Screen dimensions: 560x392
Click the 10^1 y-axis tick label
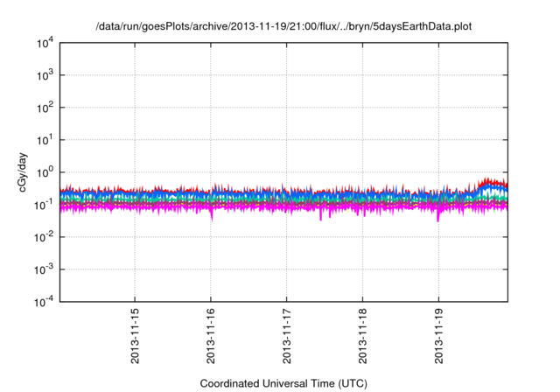(45, 140)
